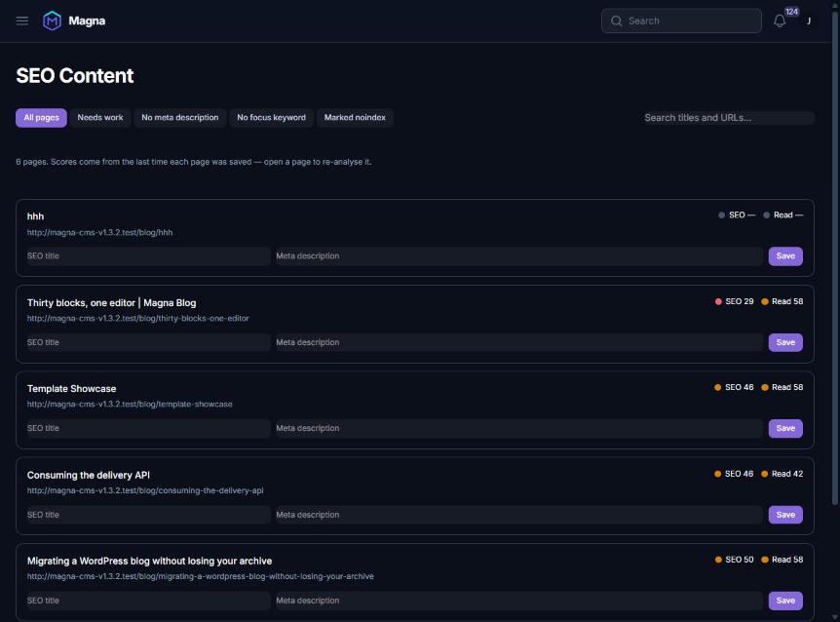This screenshot has width=840, height=622.
Task: Edit SEO title for Template Showcase
Action: [148, 428]
